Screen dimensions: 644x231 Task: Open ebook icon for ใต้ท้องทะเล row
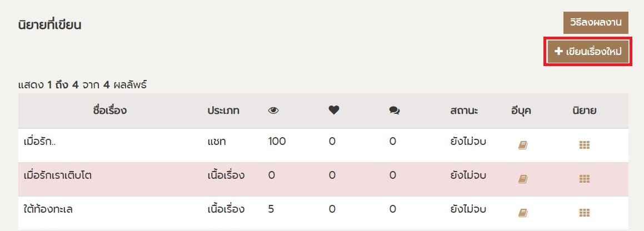click(522, 213)
